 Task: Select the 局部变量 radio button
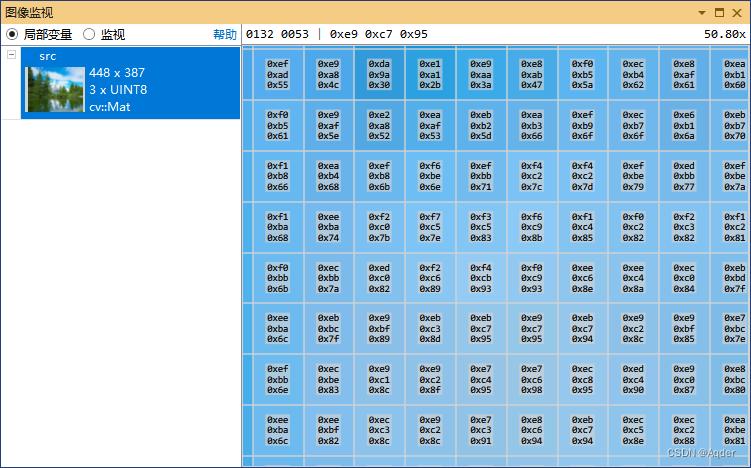pyautogui.click(x=13, y=34)
